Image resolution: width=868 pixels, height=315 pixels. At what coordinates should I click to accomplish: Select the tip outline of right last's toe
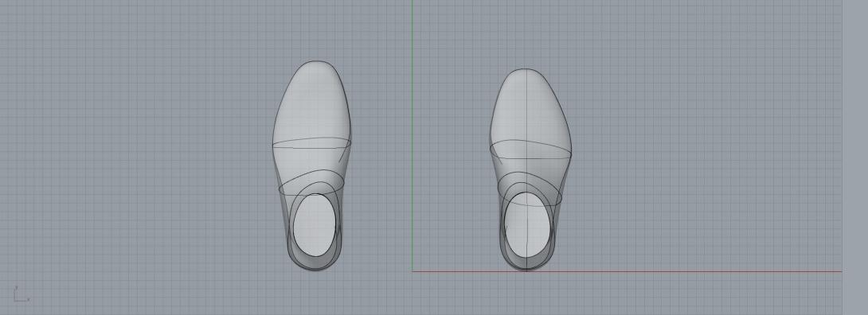525,70
